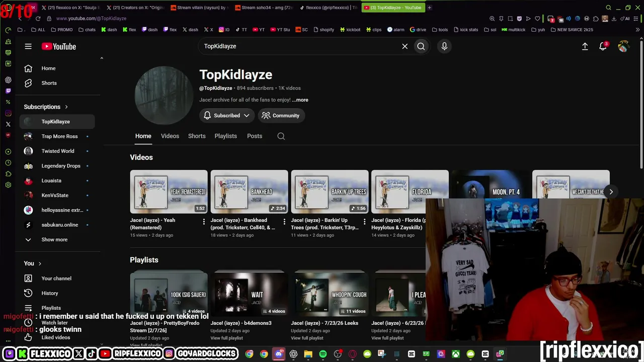Select the channel Home tab
Viewport: 644px width, 362px height.
(143, 136)
